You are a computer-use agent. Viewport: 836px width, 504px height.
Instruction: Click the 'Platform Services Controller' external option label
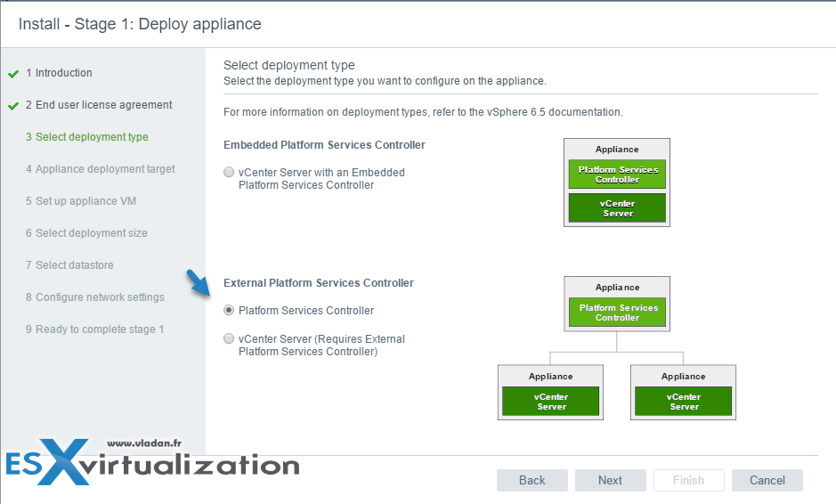pyautogui.click(x=306, y=311)
